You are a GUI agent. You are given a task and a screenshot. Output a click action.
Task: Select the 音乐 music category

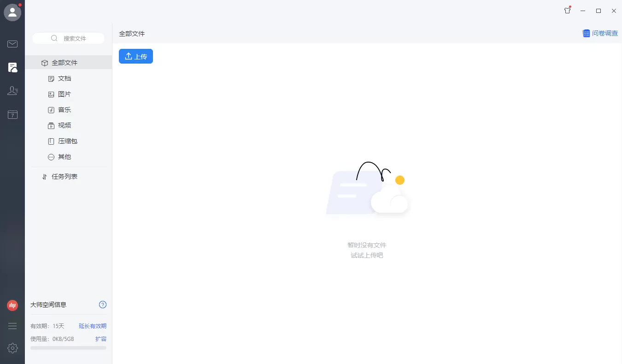tap(64, 110)
